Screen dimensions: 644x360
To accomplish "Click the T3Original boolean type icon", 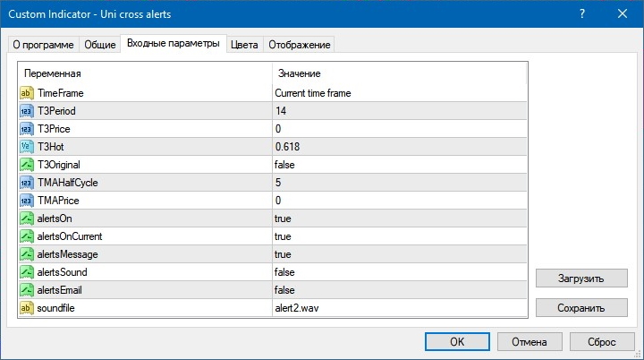I will pos(26,165).
